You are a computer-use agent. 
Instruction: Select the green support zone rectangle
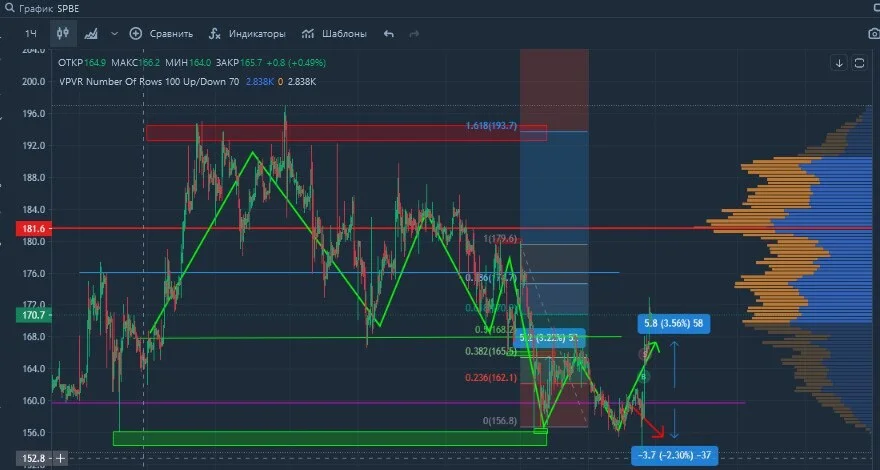[x=329, y=438]
